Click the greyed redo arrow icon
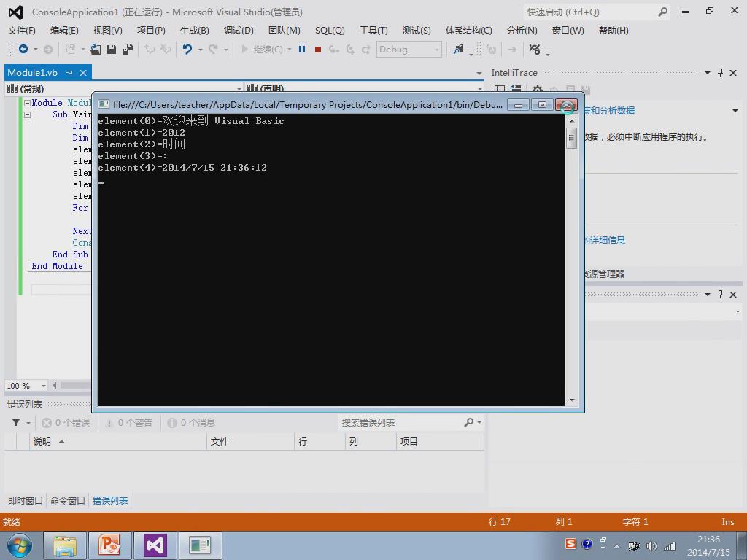747x560 pixels. click(x=213, y=49)
